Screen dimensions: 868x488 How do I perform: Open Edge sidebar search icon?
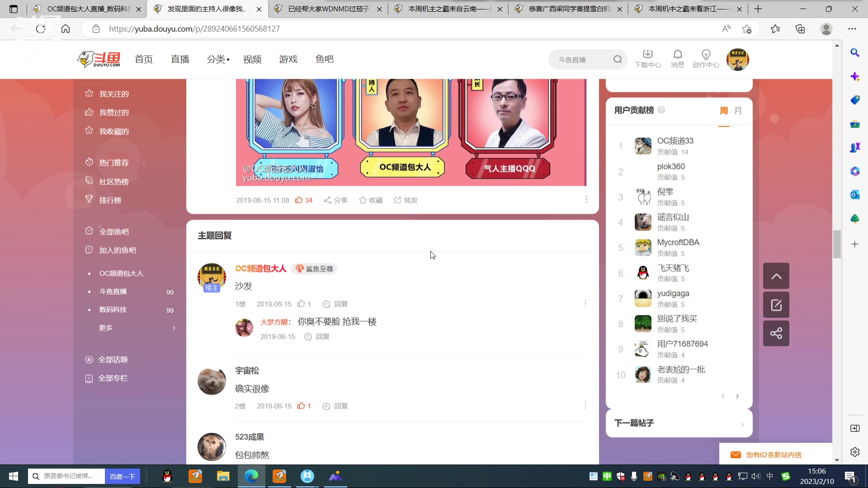pyautogui.click(x=854, y=53)
